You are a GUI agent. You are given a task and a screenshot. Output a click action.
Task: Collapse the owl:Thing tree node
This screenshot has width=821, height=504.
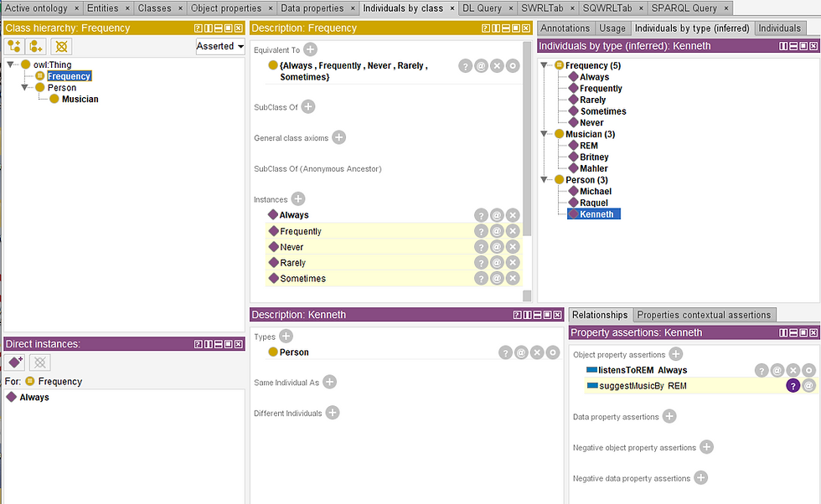[10, 64]
